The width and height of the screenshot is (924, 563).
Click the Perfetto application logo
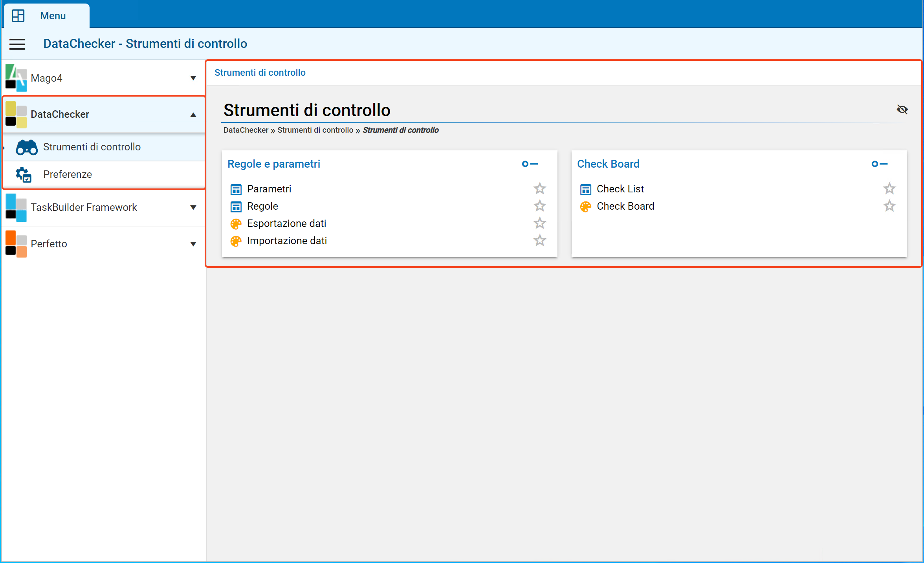tap(16, 244)
